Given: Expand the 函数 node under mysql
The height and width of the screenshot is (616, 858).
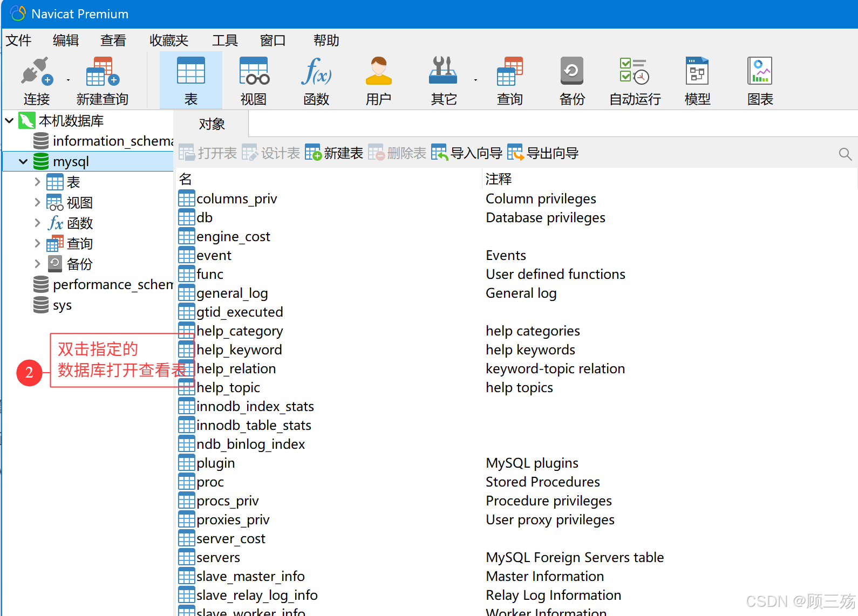Looking at the screenshot, I should (37, 223).
